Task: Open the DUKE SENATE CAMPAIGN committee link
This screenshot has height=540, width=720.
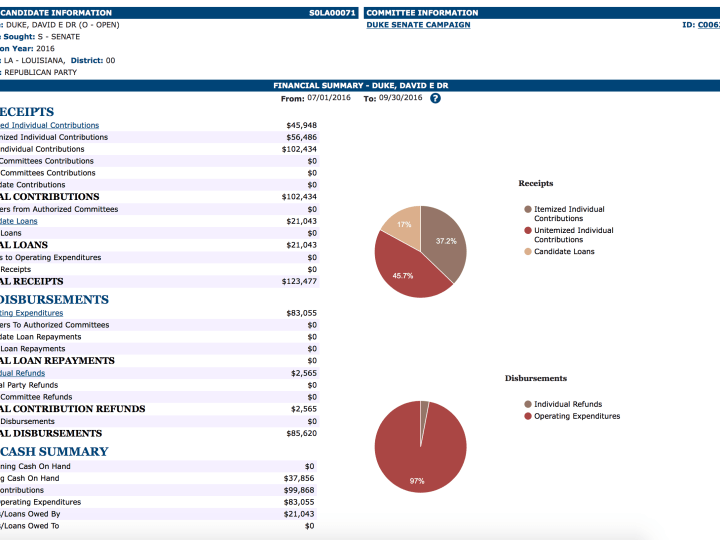Action: coord(418,25)
